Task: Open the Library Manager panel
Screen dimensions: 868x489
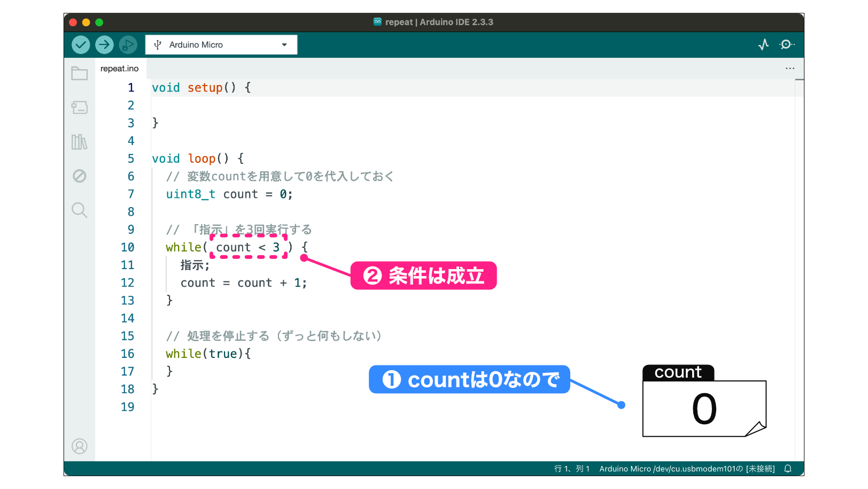Action: 80,142
